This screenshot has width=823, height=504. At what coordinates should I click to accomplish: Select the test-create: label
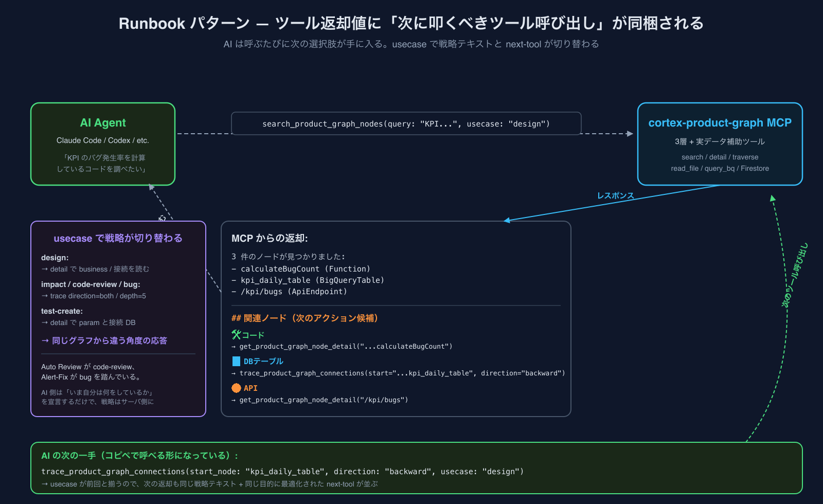(62, 311)
